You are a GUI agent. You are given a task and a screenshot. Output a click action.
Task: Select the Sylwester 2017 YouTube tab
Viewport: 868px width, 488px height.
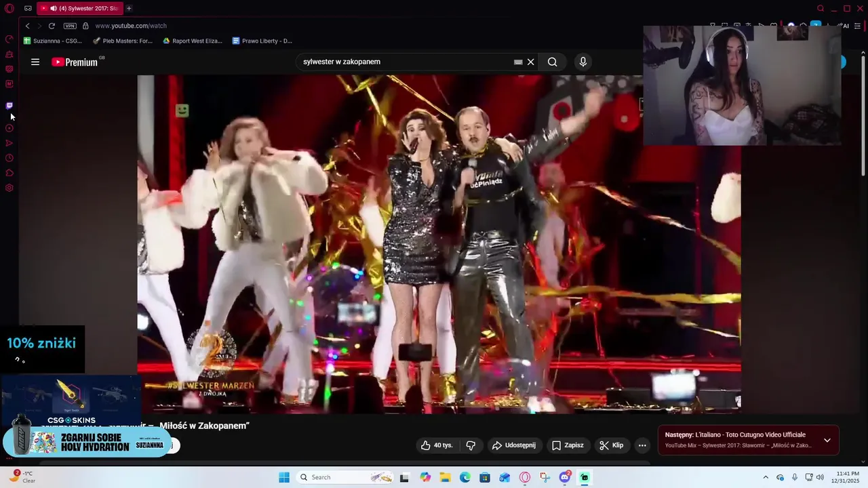tap(80, 8)
